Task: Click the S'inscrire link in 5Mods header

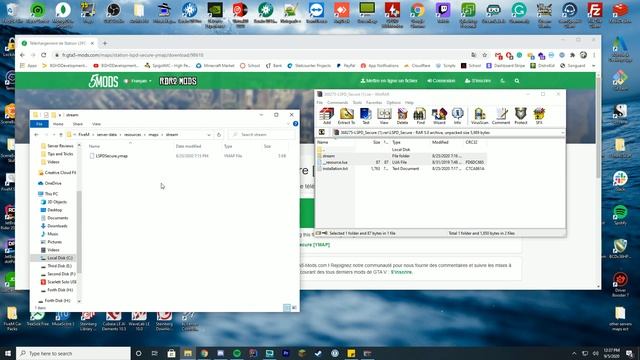Action: (478, 81)
